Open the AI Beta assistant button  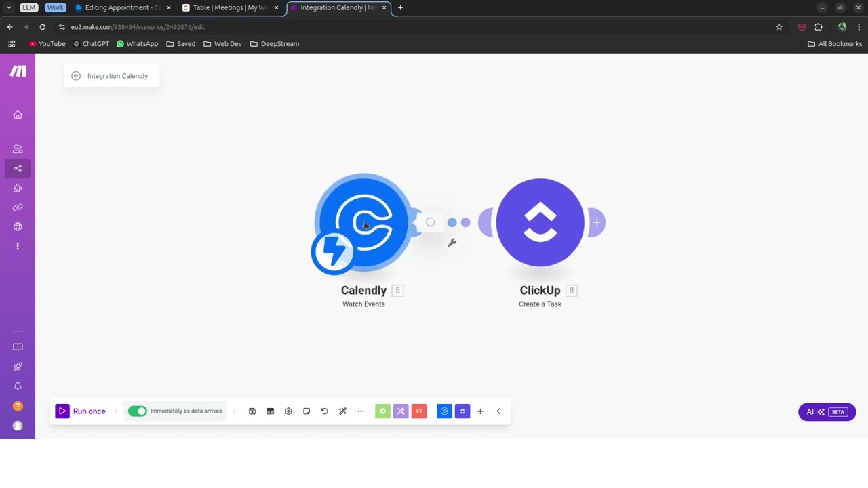point(827,412)
